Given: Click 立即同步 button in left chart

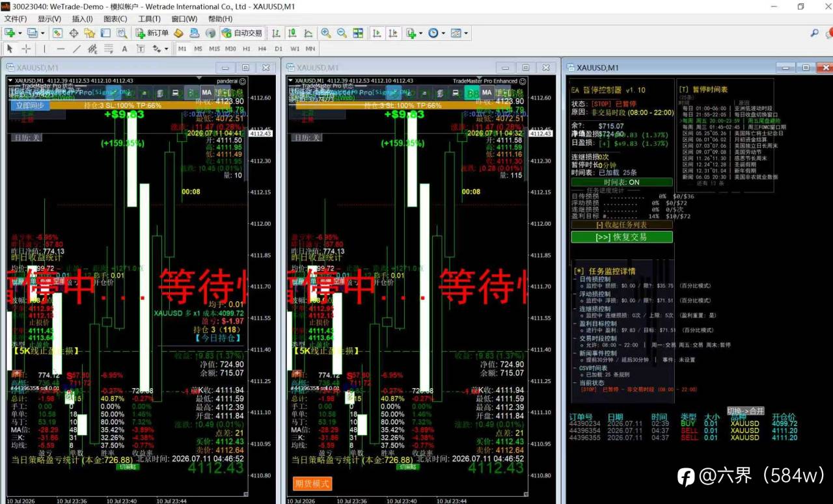Looking at the screenshot, I should click(30, 105).
